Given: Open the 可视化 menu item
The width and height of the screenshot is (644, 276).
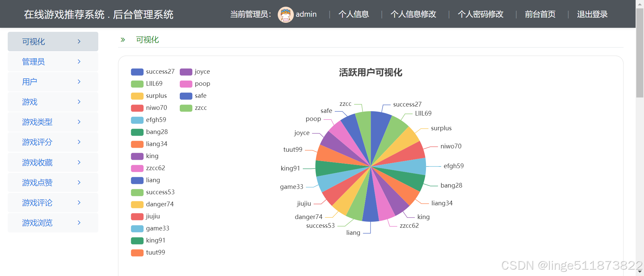Looking at the screenshot, I should point(53,42).
